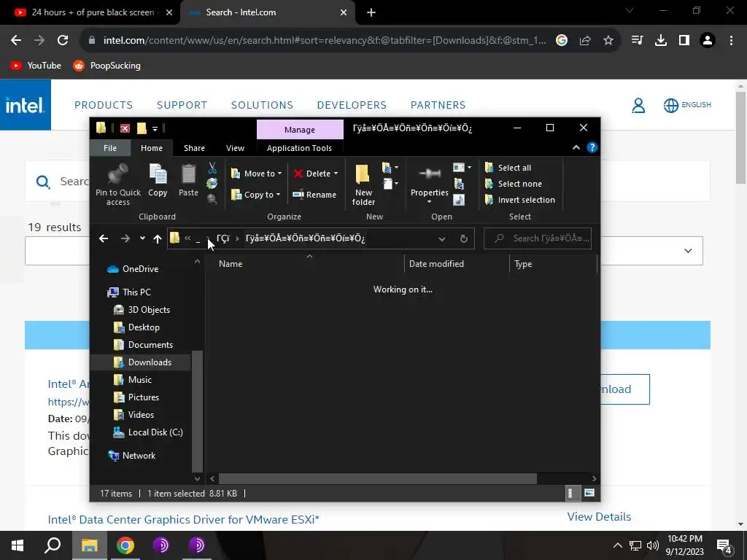Open Explorer Help question mark icon
Image resolution: width=747 pixels, height=560 pixels.
tap(592, 147)
